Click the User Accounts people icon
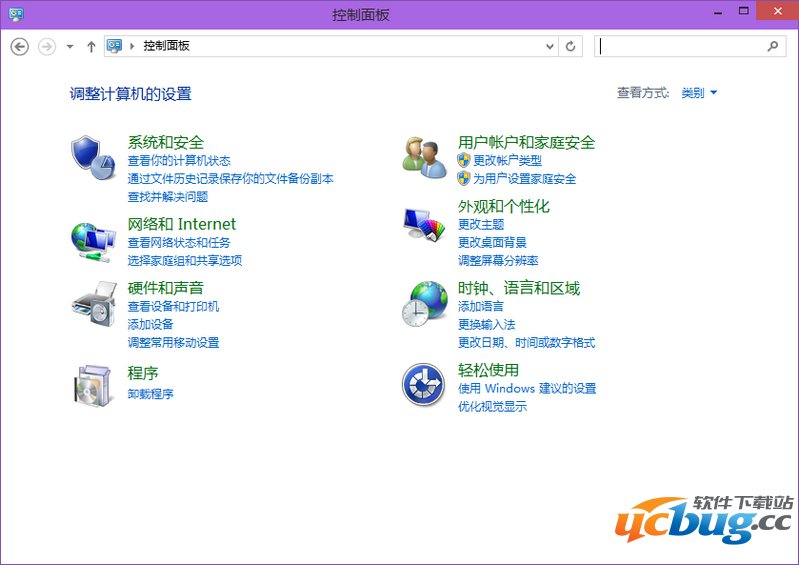The height and width of the screenshot is (565, 799). click(424, 157)
